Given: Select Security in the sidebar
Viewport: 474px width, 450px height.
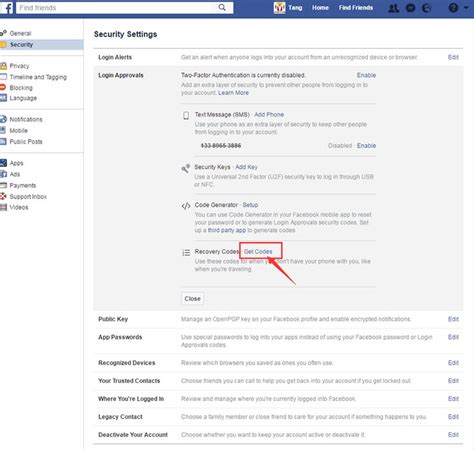Looking at the screenshot, I should (x=21, y=44).
